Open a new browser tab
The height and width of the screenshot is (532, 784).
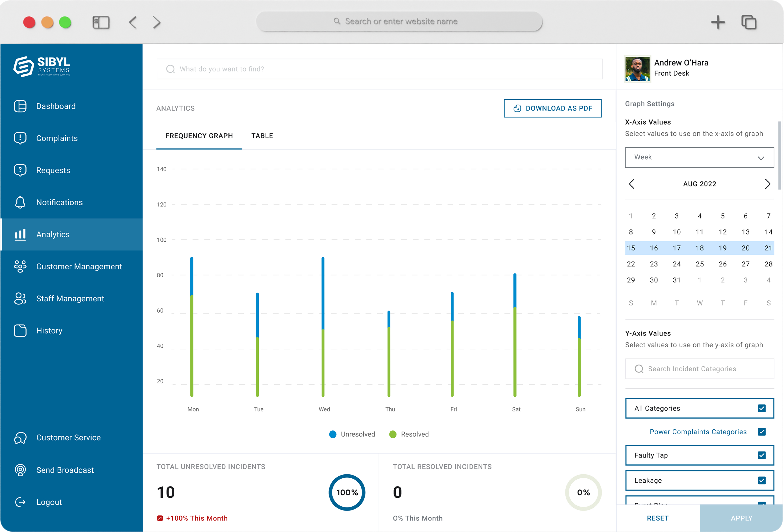point(718,22)
